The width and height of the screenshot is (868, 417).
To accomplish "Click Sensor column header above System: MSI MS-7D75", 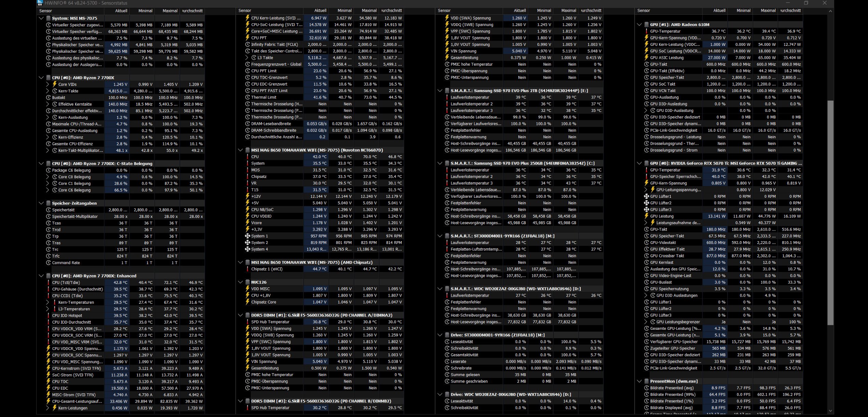I will (70, 11).
